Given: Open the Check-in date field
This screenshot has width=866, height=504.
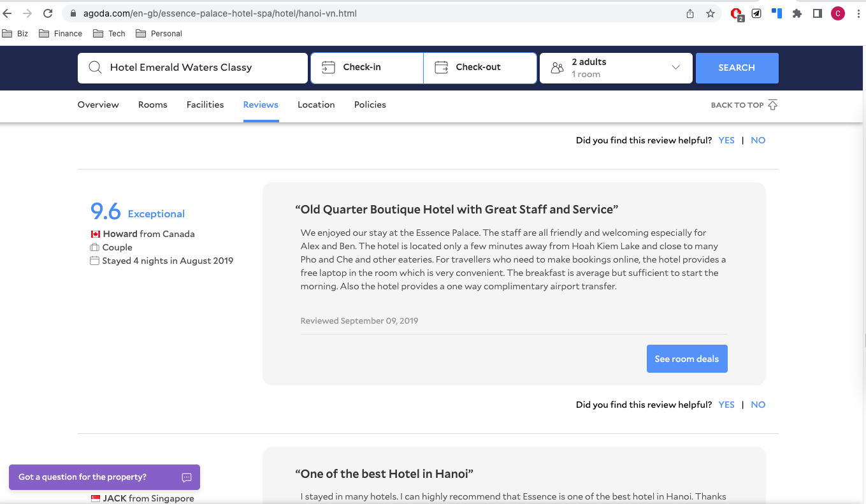Looking at the screenshot, I should [x=367, y=68].
